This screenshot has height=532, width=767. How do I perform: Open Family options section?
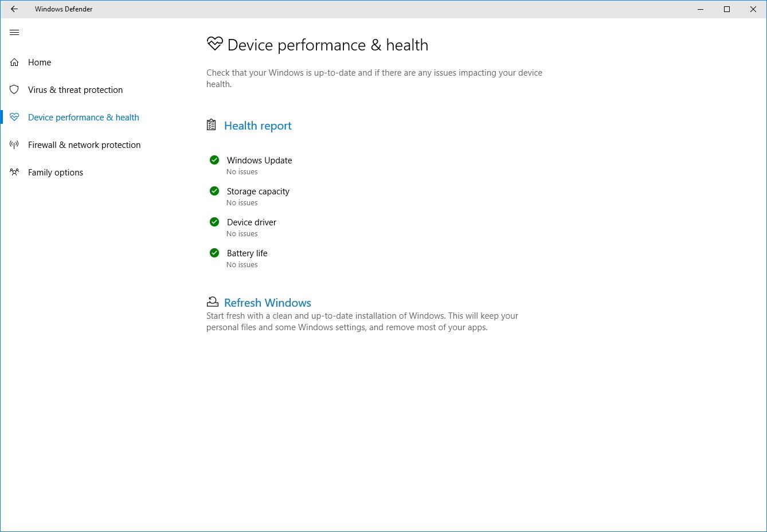pyautogui.click(x=56, y=172)
